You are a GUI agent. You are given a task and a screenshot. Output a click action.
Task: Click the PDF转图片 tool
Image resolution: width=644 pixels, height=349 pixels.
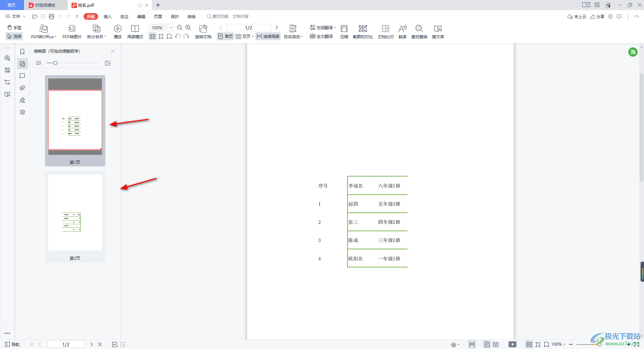72,32
